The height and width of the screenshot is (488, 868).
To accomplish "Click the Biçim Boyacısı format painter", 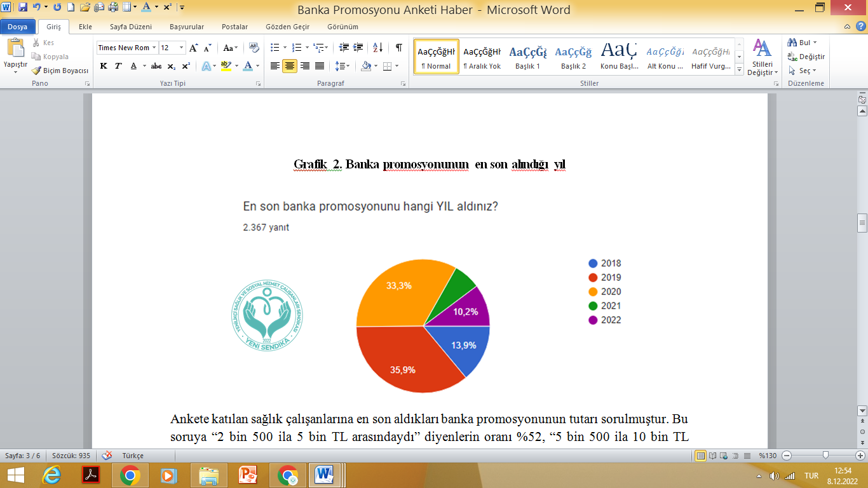I will (60, 71).
